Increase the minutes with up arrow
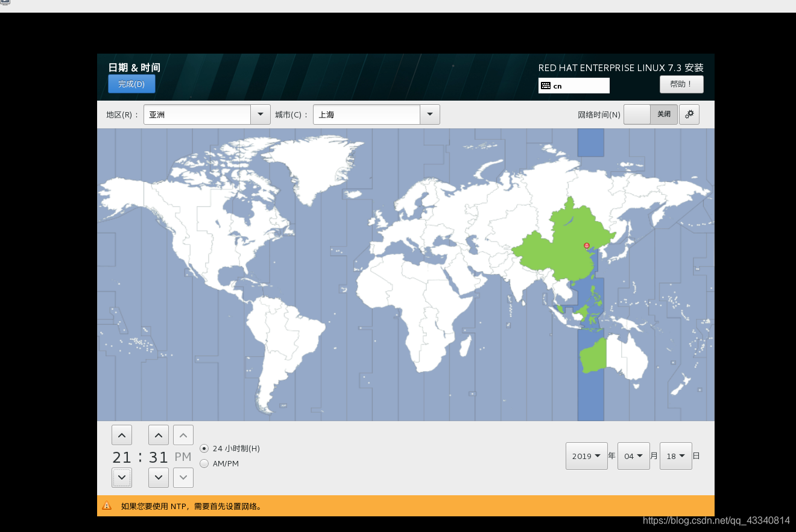The image size is (796, 532). 159,435
